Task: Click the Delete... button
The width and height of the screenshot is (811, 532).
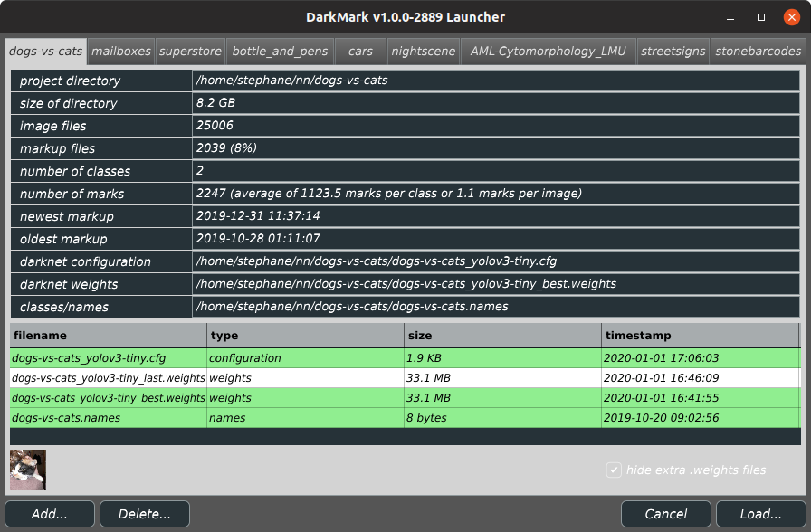Action: tap(145, 514)
